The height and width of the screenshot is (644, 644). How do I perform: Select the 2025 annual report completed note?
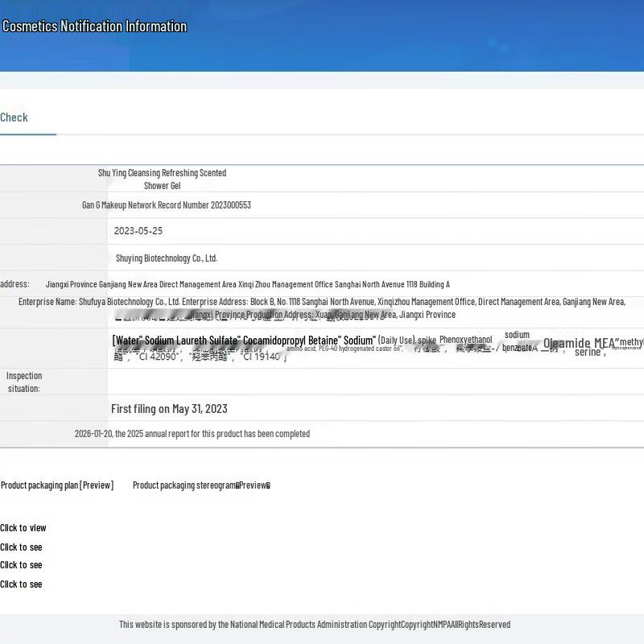coord(192,434)
